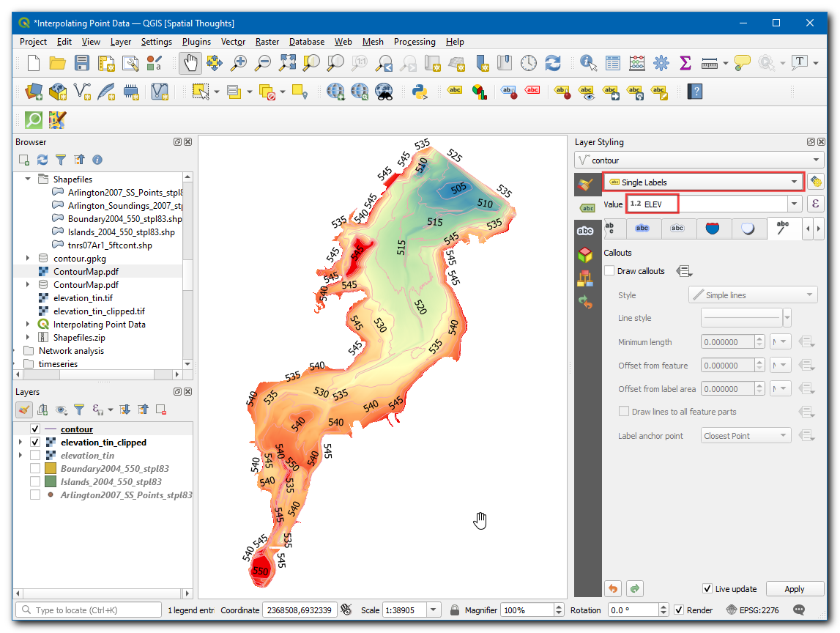Enable the Draw callouts checkbox
This screenshot has width=840, height=633.
[609, 271]
